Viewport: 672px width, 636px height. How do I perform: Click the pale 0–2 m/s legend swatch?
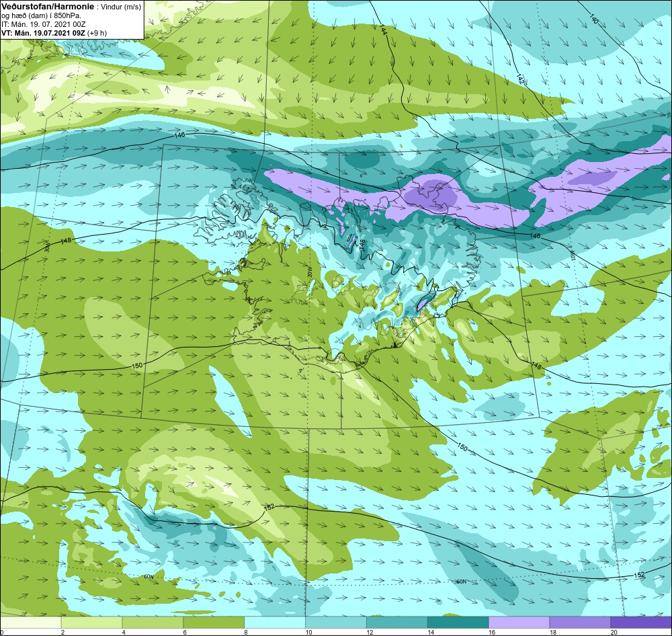(x=30, y=622)
